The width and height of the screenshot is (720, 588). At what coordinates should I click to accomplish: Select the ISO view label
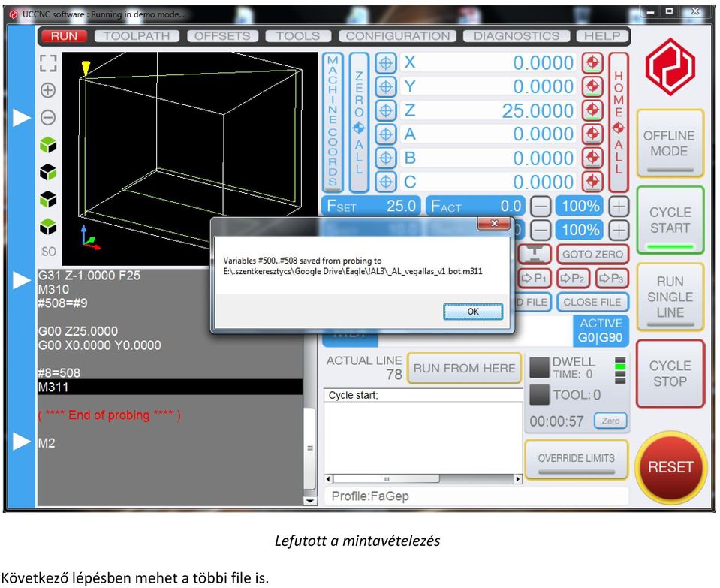coord(48,252)
